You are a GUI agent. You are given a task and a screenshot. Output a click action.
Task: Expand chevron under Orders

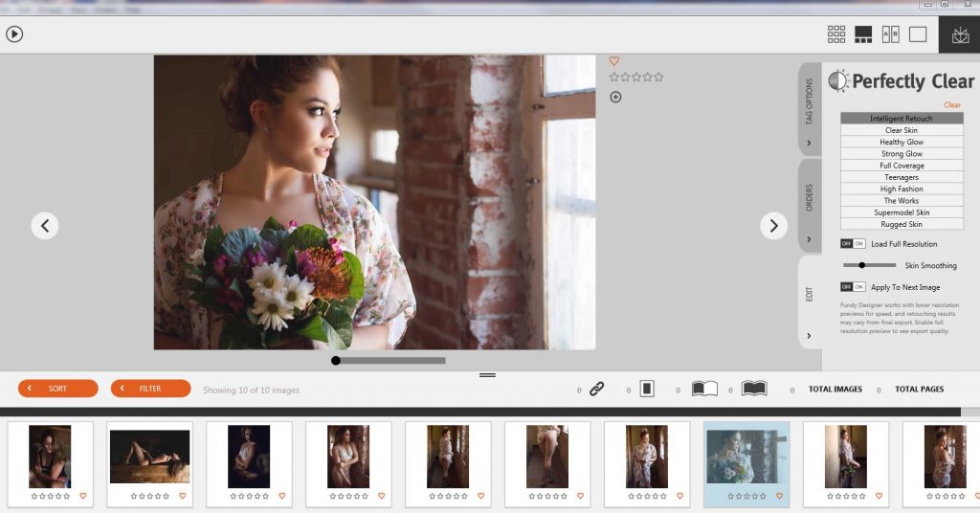click(x=810, y=239)
